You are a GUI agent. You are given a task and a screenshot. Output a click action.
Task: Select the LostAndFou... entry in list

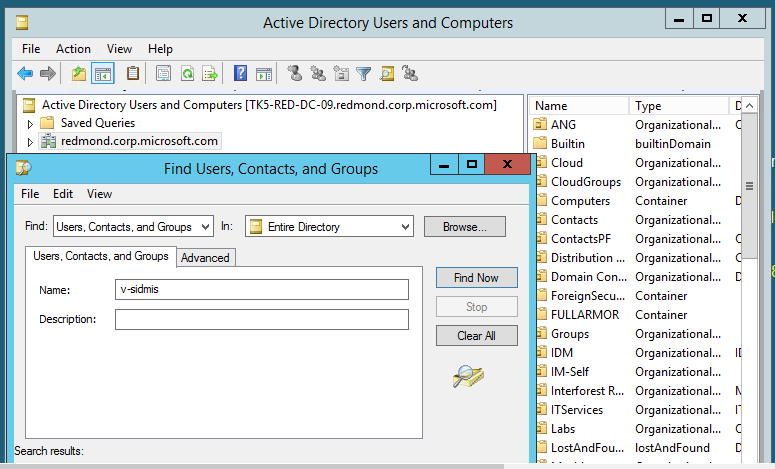coord(587,448)
